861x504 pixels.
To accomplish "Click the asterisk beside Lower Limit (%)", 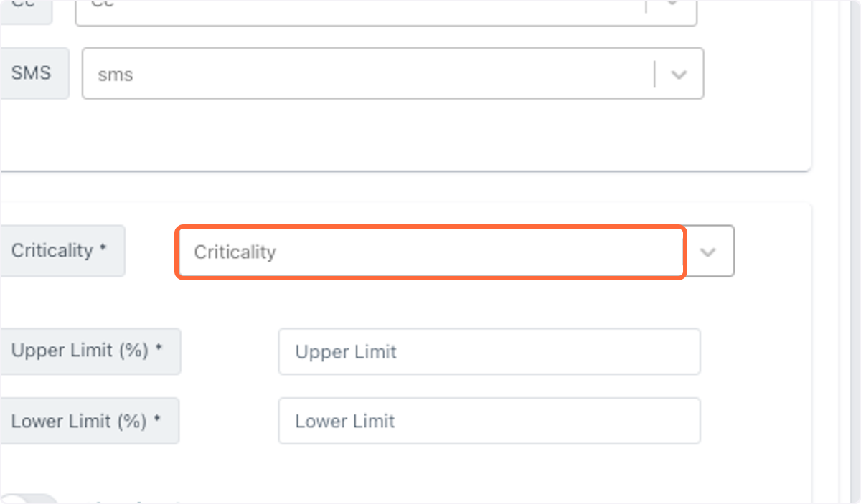I will [x=157, y=418].
